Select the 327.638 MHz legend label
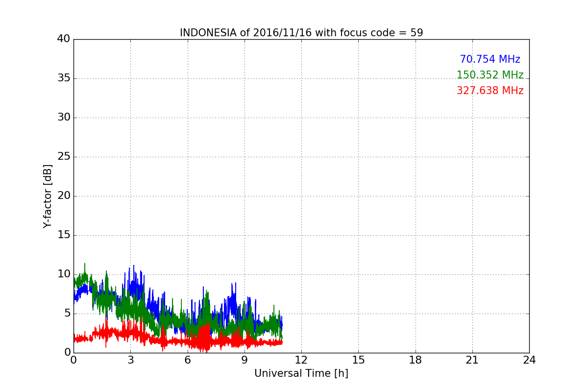588x392 pixels. point(490,91)
